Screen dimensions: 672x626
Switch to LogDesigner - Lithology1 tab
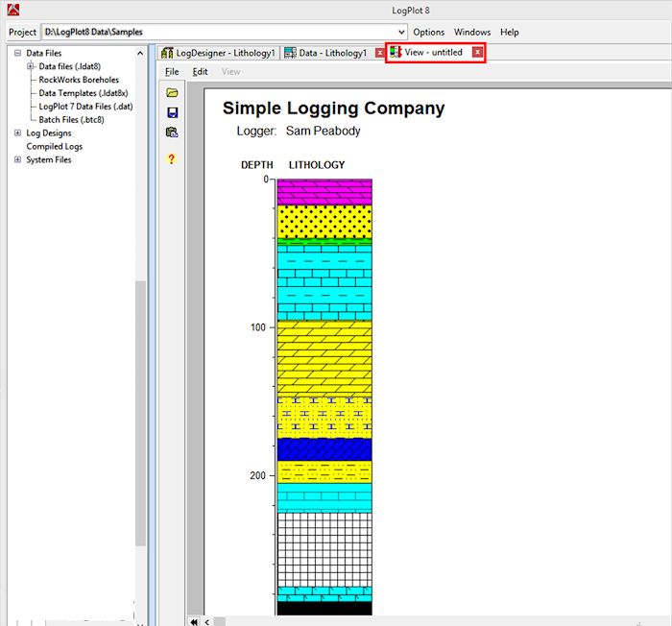point(218,53)
